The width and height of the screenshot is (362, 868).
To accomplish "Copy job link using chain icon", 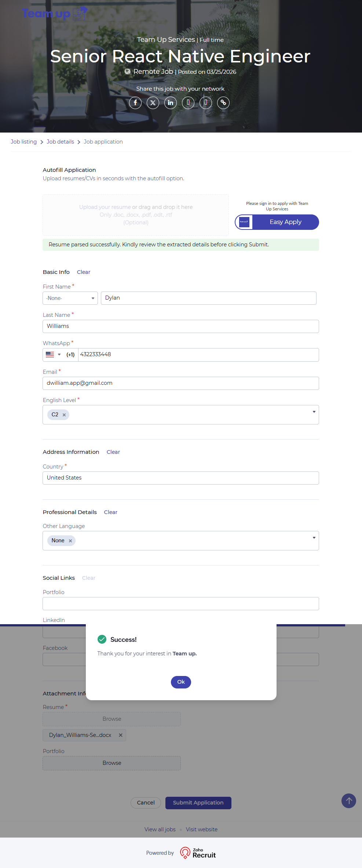I will coord(223,103).
